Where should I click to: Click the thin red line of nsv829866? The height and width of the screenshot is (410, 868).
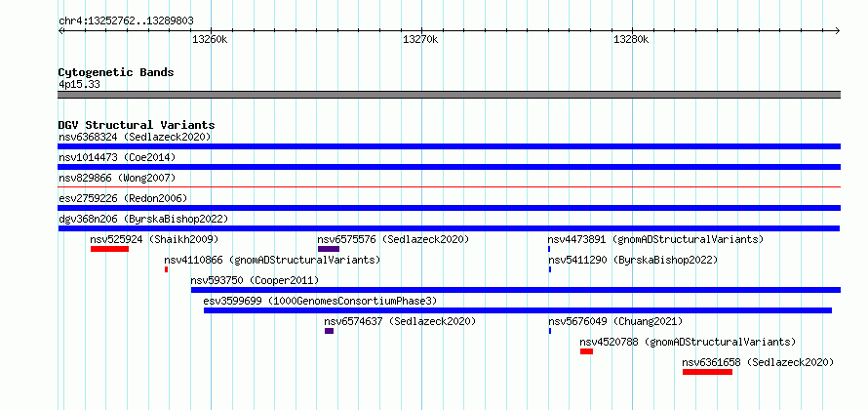[449, 186]
